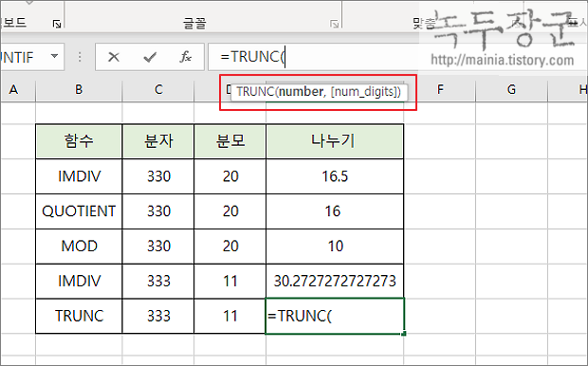The image size is (588, 366).
Task: Click the fill handle of active cell
Action: (404, 334)
